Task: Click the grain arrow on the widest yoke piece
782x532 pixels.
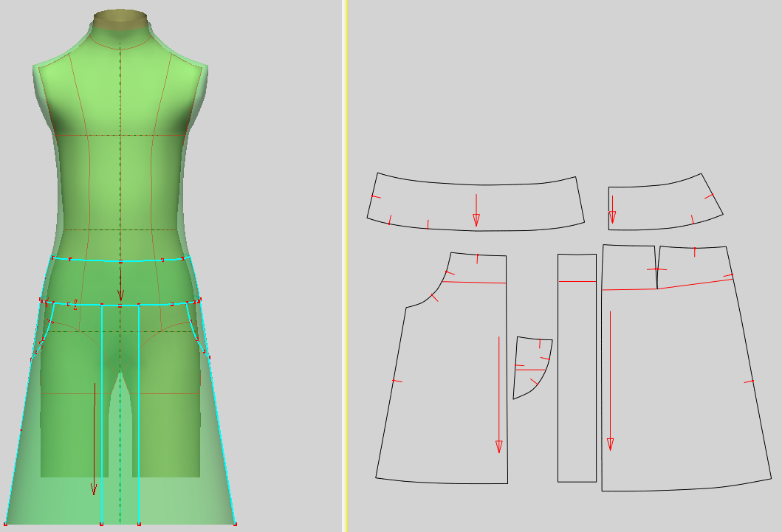Action: [x=476, y=210]
